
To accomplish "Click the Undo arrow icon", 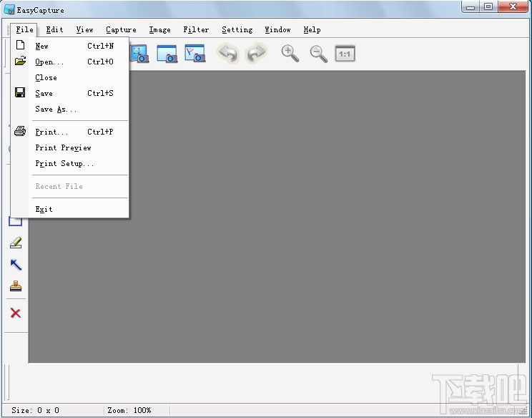I will [x=228, y=53].
